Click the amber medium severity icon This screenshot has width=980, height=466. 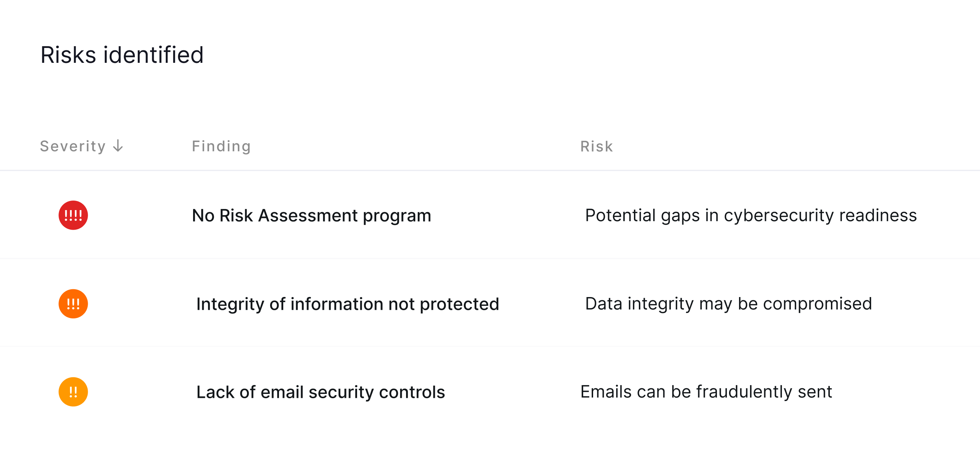73,392
